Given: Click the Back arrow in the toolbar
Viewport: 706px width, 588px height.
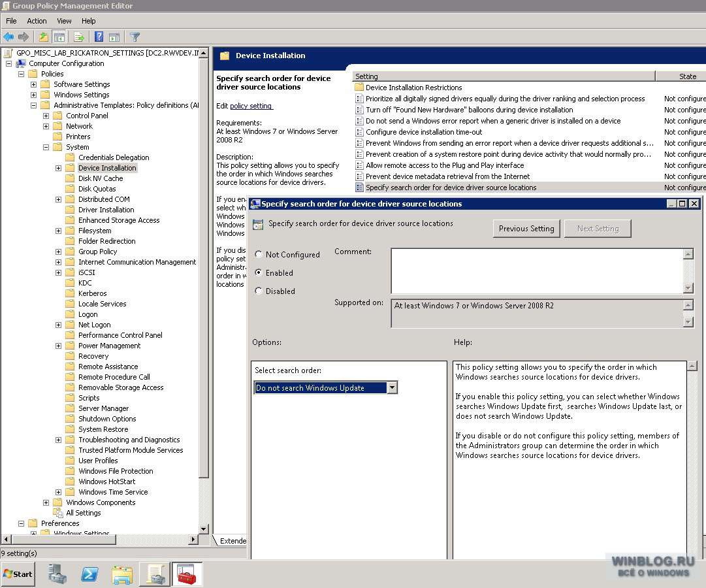Looking at the screenshot, I should coord(8,37).
